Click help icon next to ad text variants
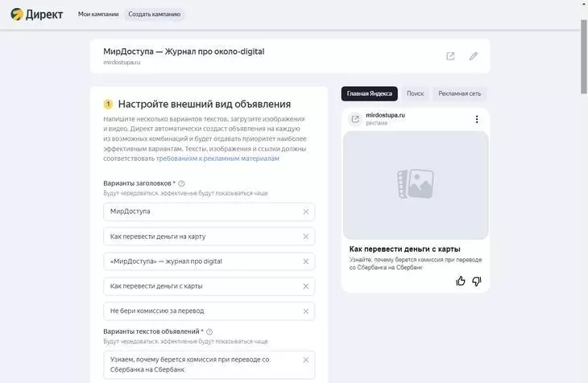This screenshot has width=588, height=383. [209, 332]
